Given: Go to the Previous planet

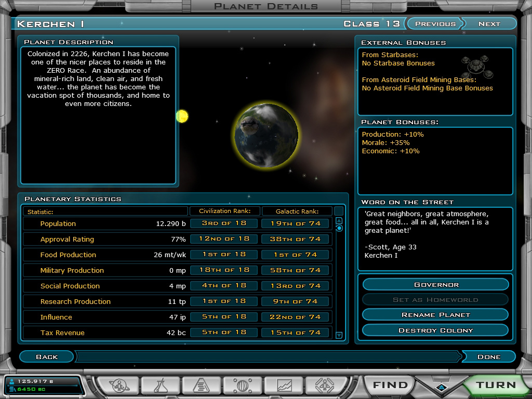Looking at the screenshot, I should 435,24.
